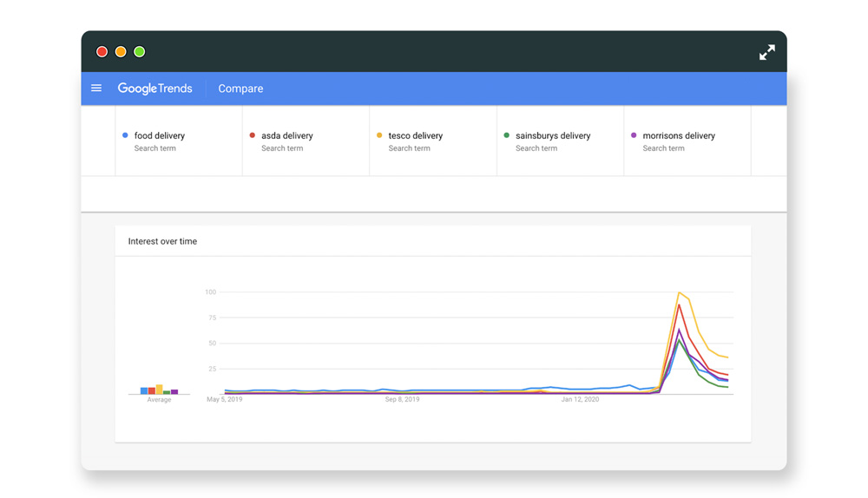
Task: Open the morrisons delivery search term
Action: tap(679, 136)
